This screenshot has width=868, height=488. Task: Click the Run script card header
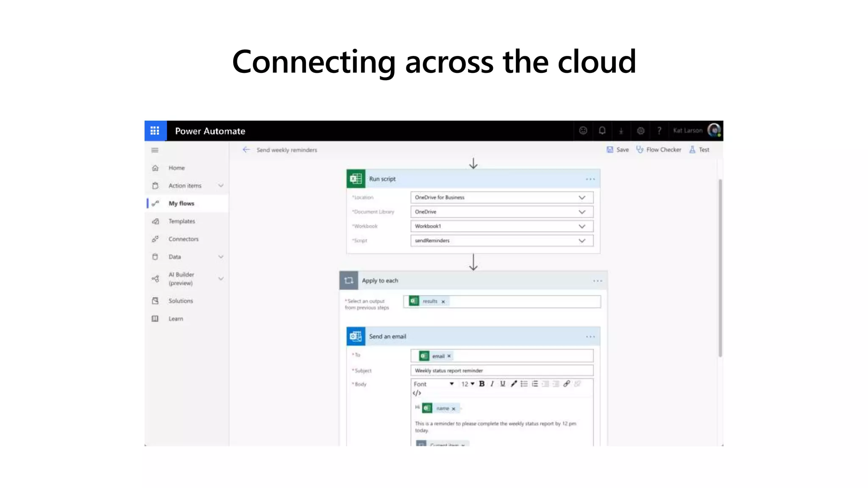click(x=473, y=179)
